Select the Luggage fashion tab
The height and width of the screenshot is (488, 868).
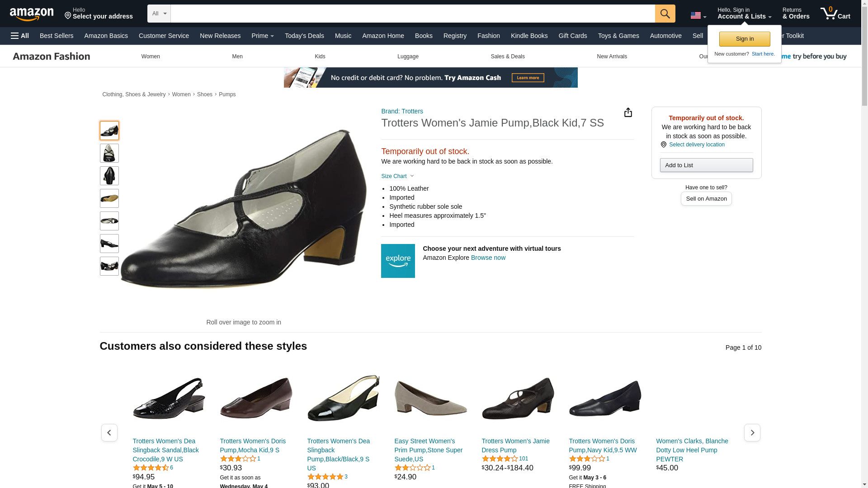pyautogui.click(x=408, y=56)
